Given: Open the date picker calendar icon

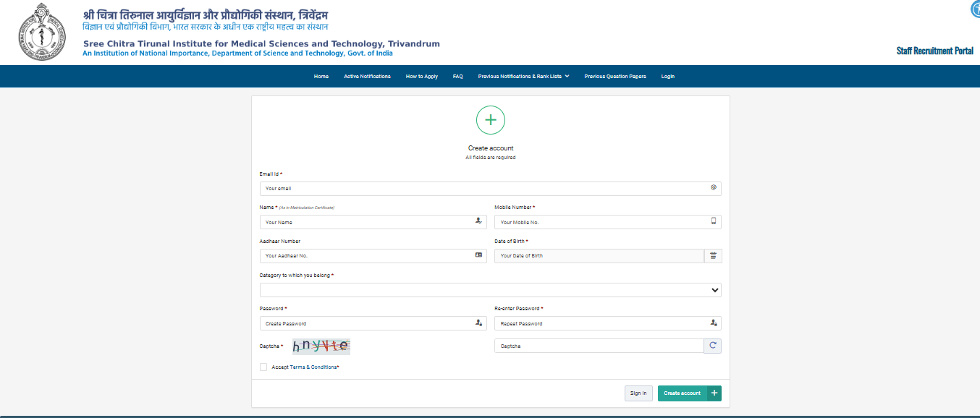Looking at the screenshot, I should click(712, 255).
